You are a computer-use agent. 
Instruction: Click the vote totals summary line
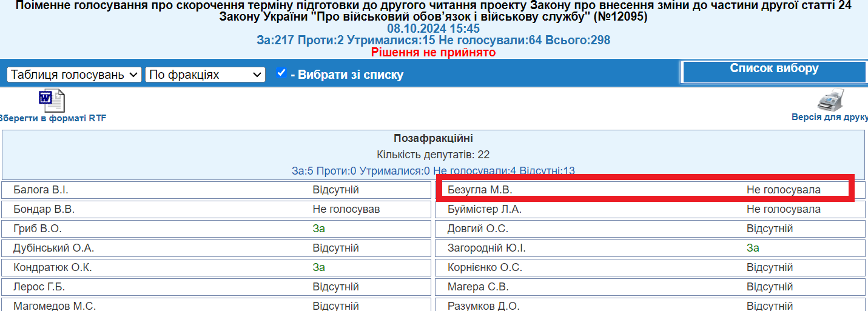click(433, 40)
